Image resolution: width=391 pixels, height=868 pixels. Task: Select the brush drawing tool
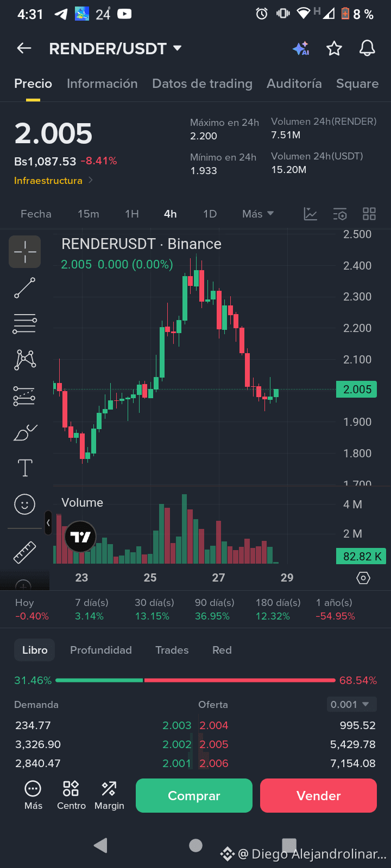(25, 432)
